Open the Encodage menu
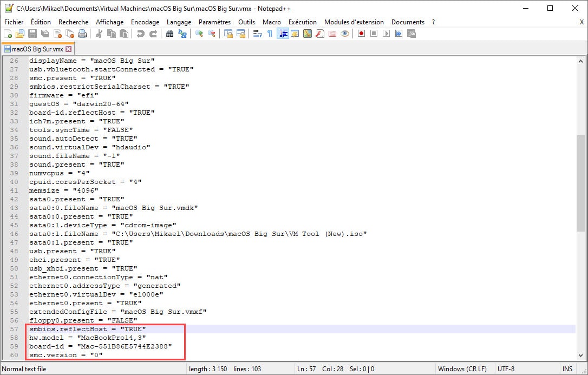Image resolution: width=588 pixels, height=375 pixels. [145, 22]
